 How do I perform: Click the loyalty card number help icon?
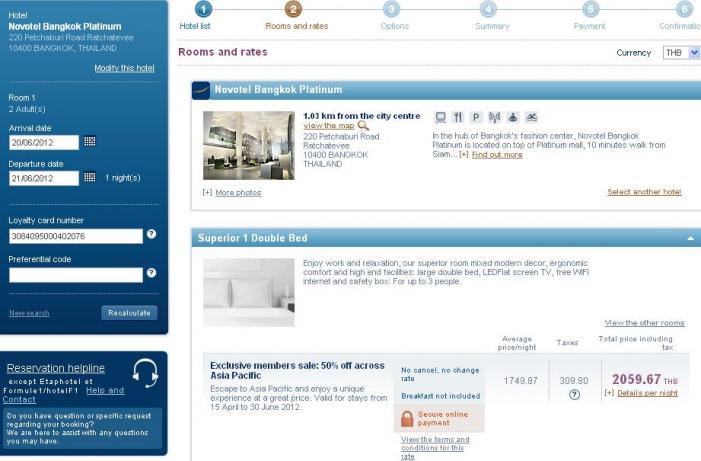152,235
